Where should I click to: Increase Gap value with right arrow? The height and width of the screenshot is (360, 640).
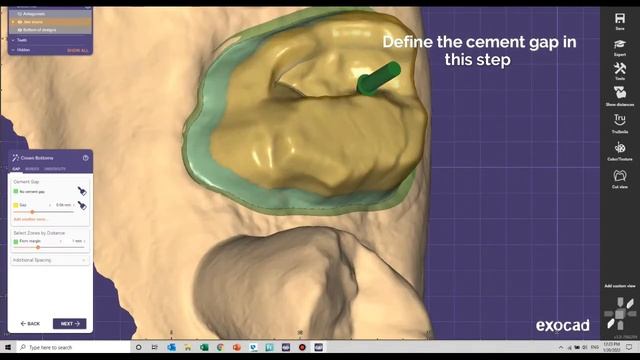click(x=73, y=205)
